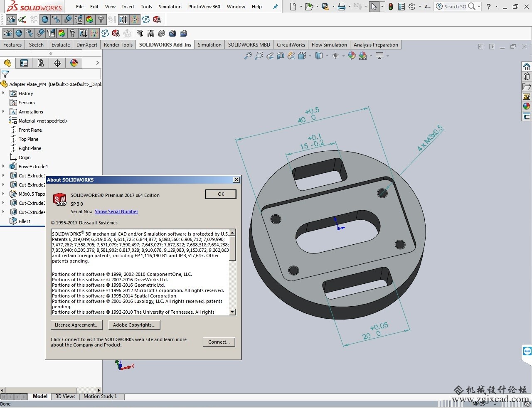The image size is (532, 408).
Task: Expand the Boss-Extrude1 feature
Action: tap(3, 167)
